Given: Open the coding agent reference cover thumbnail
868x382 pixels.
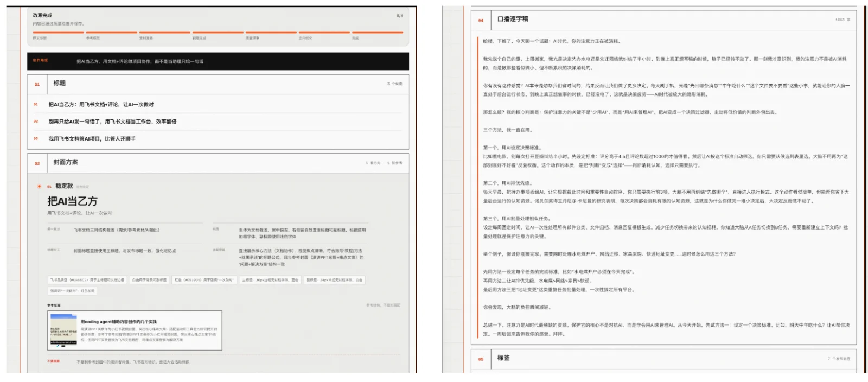Looking at the screenshot, I should pos(63,330).
